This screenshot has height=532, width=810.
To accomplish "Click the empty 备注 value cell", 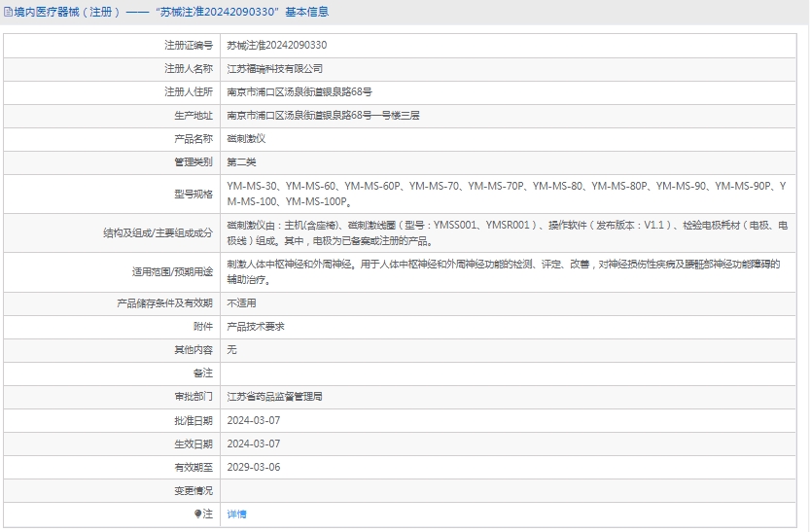I will coord(506,373).
